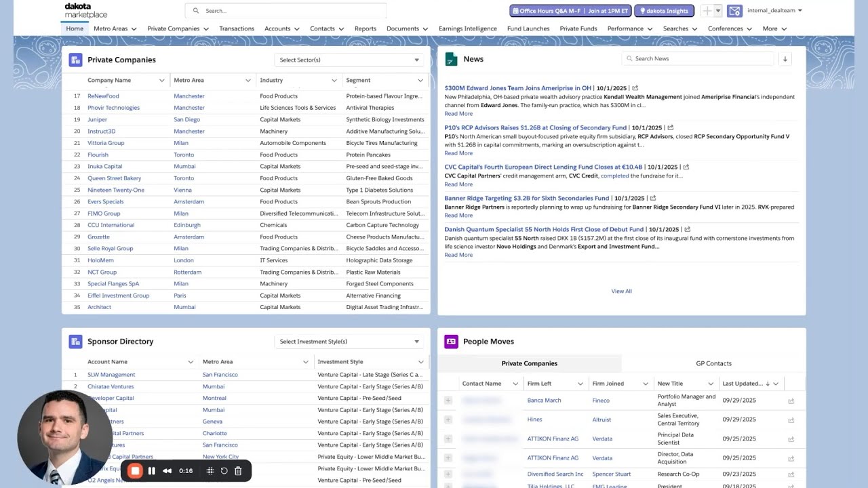Open share icon on the Principal Data Scientist row

(x=791, y=439)
